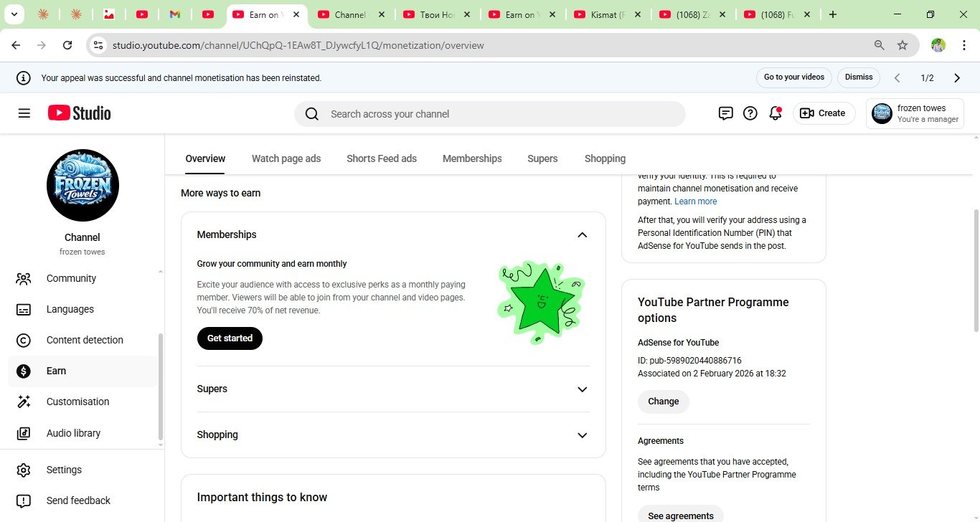Open the notifications bell
This screenshot has height=522, width=980.
(775, 113)
